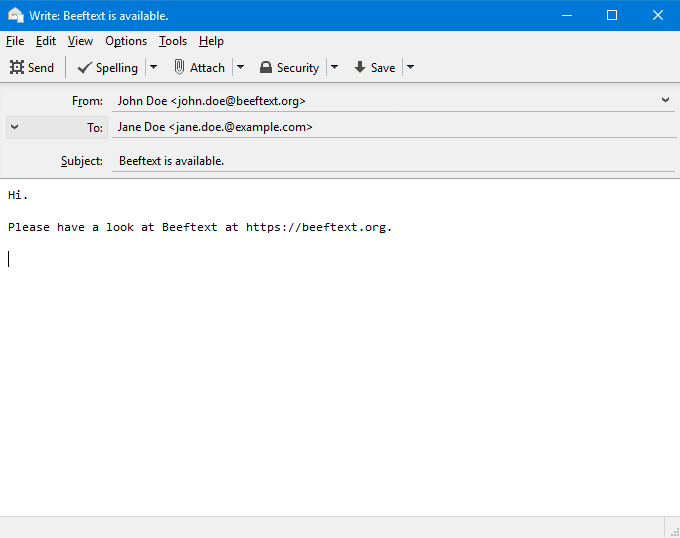Open the Options menu
The height and width of the screenshot is (538, 680).
[126, 41]
